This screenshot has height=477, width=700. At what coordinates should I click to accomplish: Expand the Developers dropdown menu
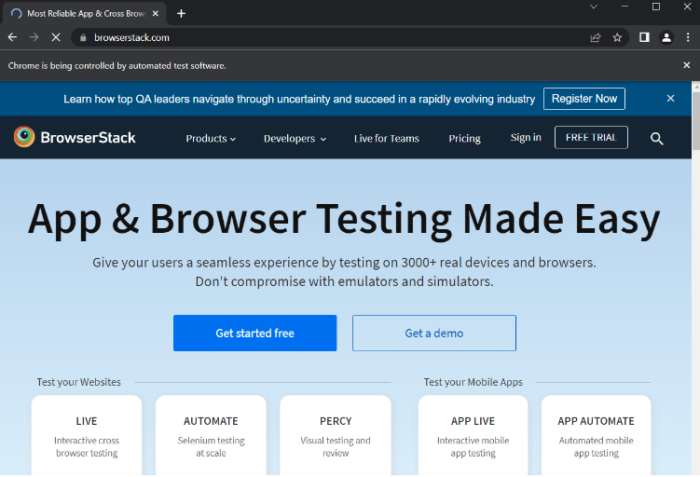pyautogui.click(x=294, y=139)
